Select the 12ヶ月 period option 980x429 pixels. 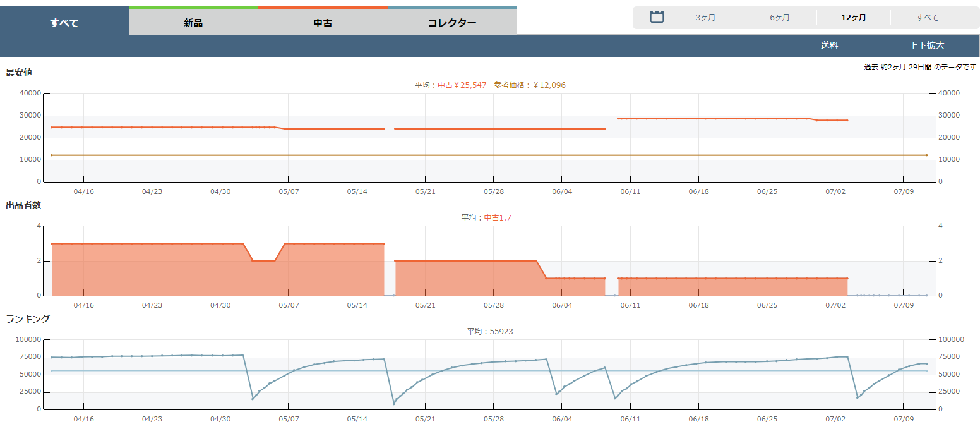point(853,18)
